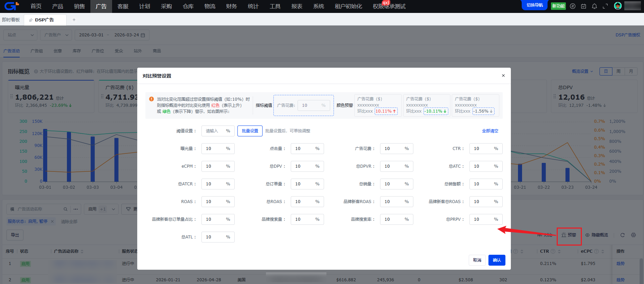The height and width of the screenshot is (284, 644).
Task: Open the 站点 dropdown filter
Action: [20, 35]
